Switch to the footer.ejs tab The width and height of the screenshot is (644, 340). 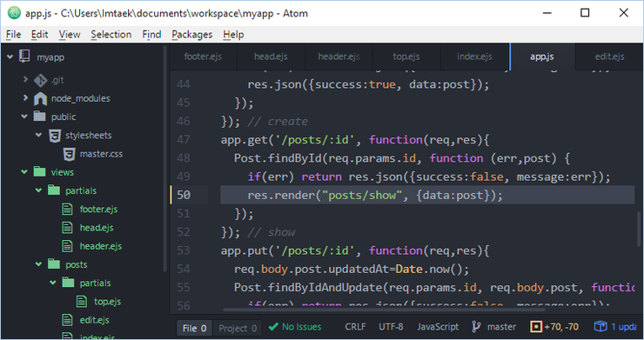click(x=203, y=57)
